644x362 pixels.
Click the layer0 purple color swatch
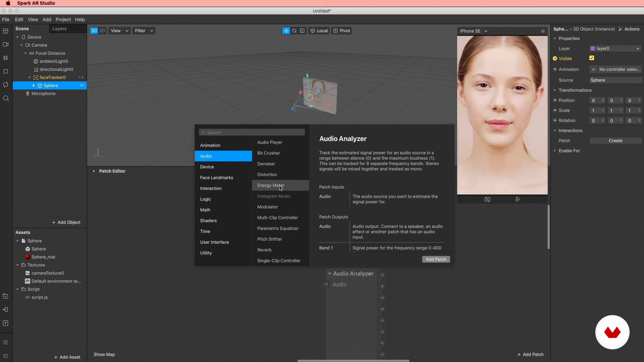point(593,48)
